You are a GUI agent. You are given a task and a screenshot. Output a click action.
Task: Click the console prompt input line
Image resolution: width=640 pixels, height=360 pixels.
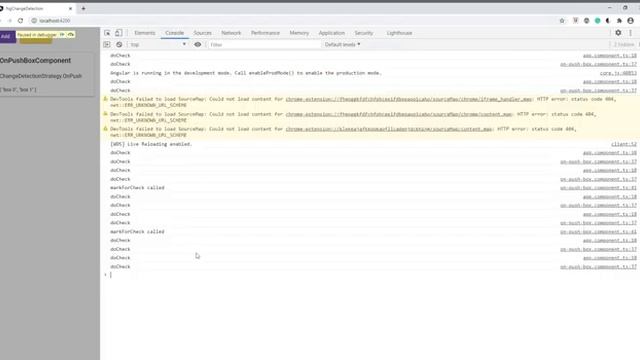pos(371,275)
